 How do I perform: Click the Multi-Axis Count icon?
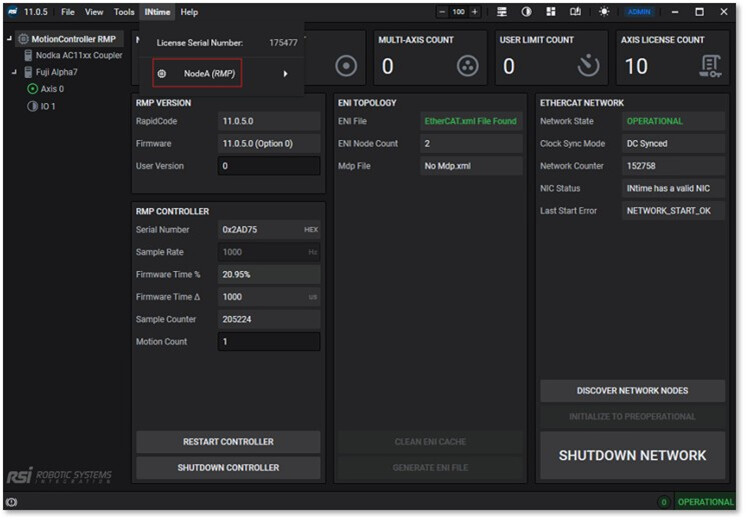[468, 66]
